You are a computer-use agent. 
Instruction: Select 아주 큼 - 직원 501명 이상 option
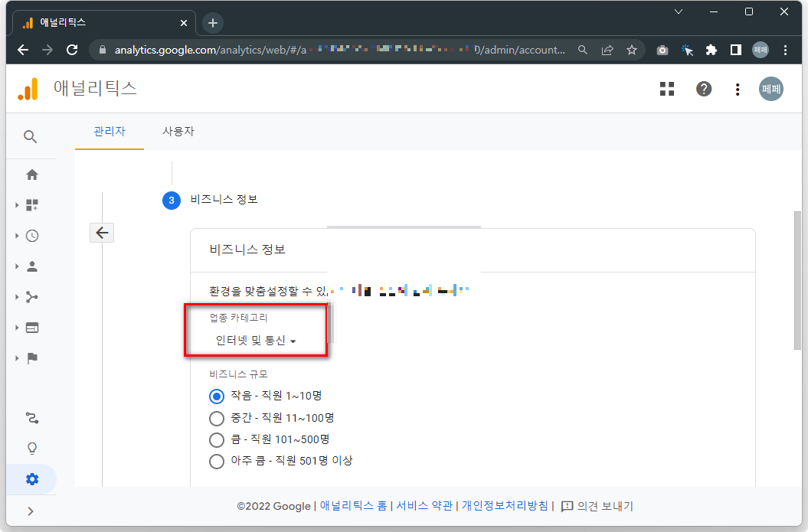tap(216, 461)
